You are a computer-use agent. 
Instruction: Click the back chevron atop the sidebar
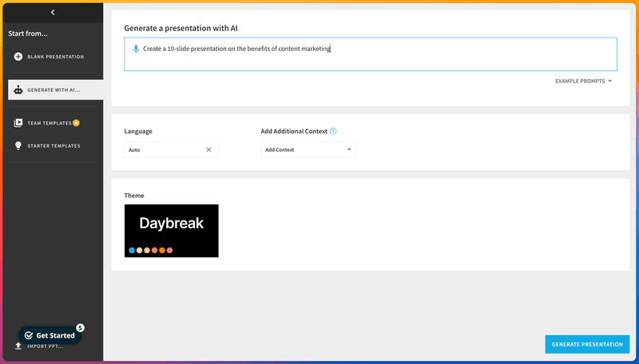coord(53,12)
